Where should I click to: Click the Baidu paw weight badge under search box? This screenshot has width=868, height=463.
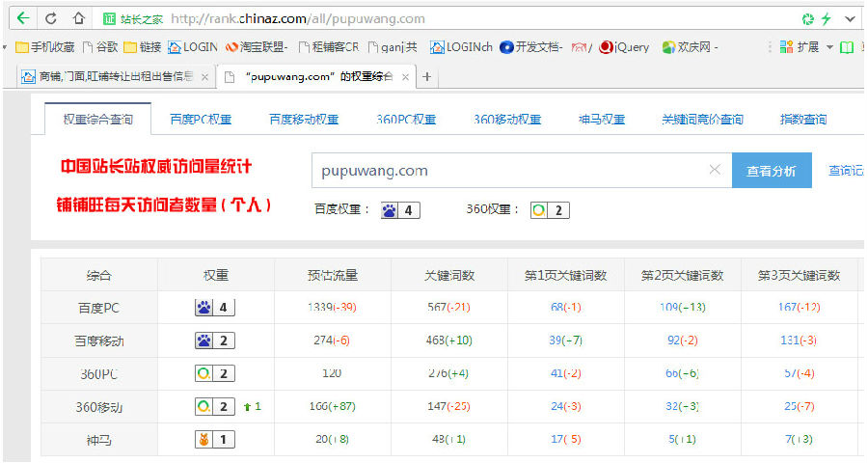(400, 210)
